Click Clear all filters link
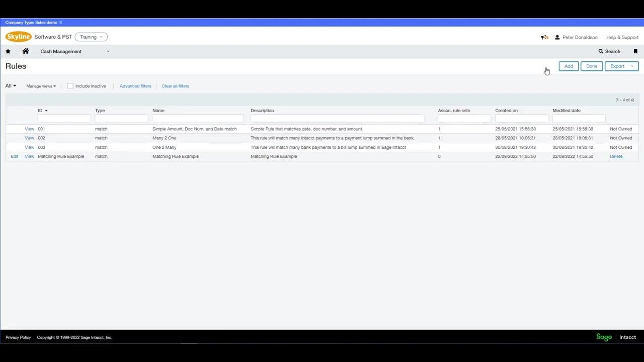Screen dimensions: 644x362 pos(176,86)
